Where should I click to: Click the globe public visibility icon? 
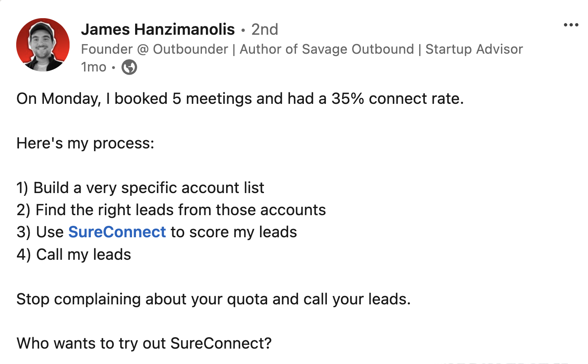click(129, 67)
